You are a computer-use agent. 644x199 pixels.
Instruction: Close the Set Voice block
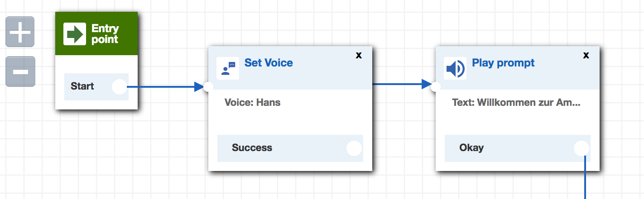coord(359,55)
